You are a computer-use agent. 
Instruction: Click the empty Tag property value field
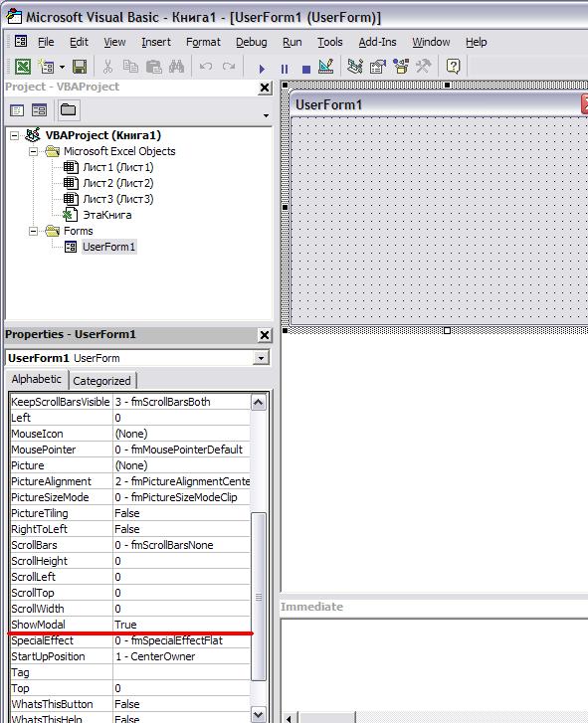coord(181,672)
